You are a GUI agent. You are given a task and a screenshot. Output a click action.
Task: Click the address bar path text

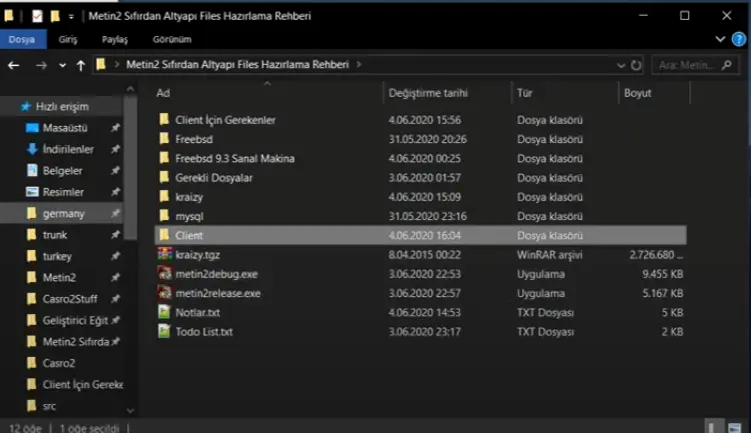point(238,64)
